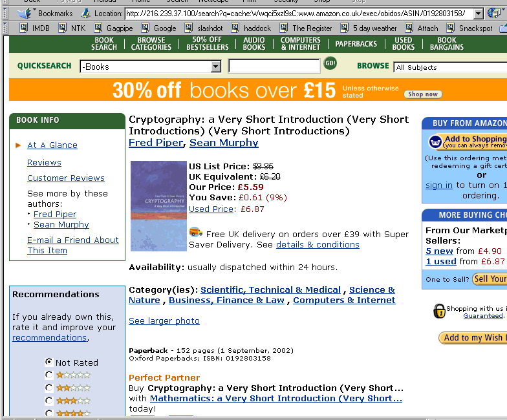Click the Guaranteed safe shopping link
The width and height of the screenshot is (507, 420).
[x=483, y=315]
